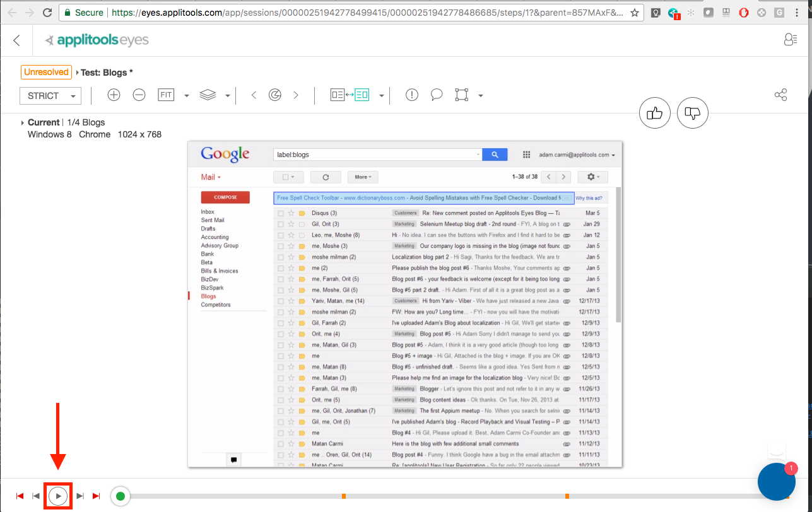Go to next step playback button

click(x=80, y=496)
